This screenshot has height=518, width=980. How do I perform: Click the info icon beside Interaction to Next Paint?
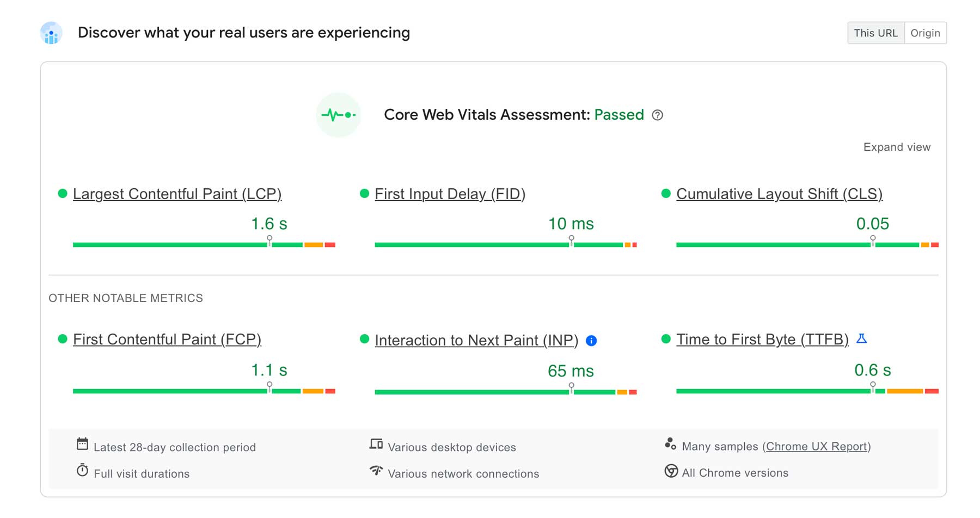click(x=591, y=341)
